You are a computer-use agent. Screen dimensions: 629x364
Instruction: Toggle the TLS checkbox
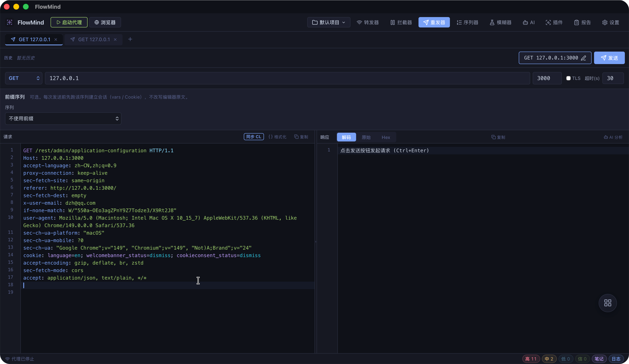pyautogui.click(x=568, y=78)
